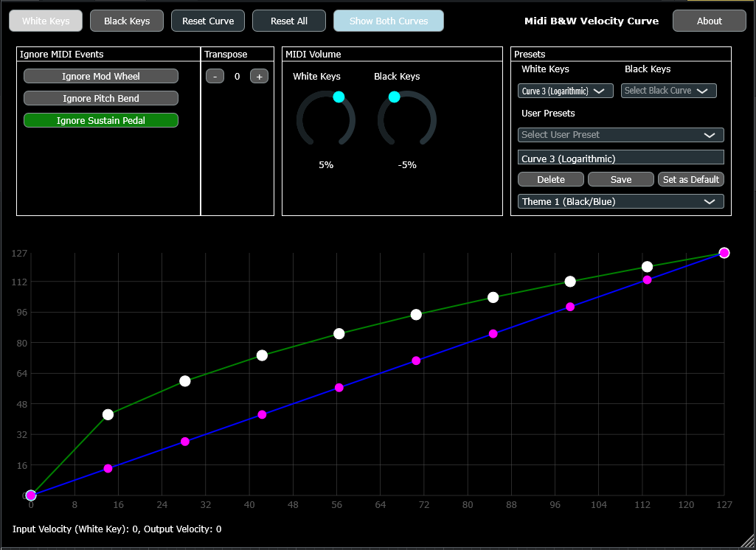
Task: Click the Reset Curve button
Action: coord(208,21)
